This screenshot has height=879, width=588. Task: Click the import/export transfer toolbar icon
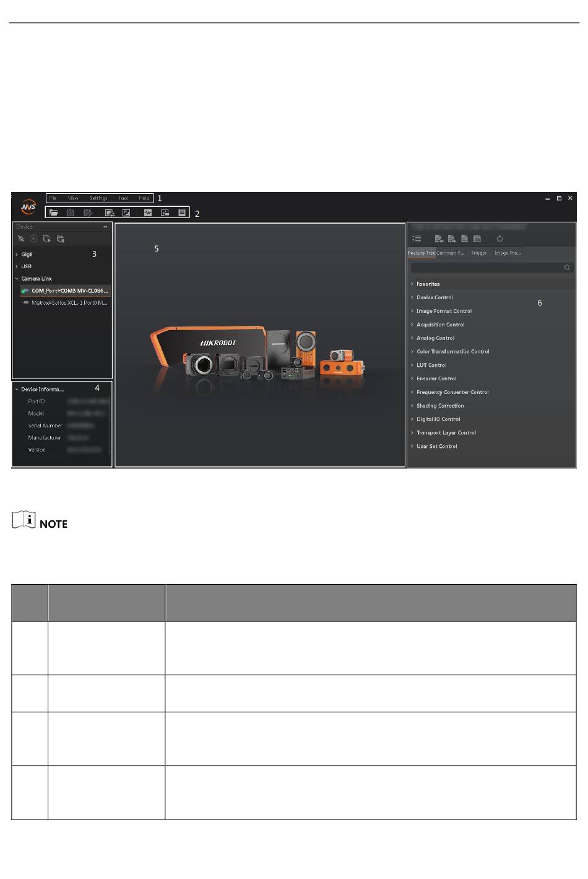110,212
